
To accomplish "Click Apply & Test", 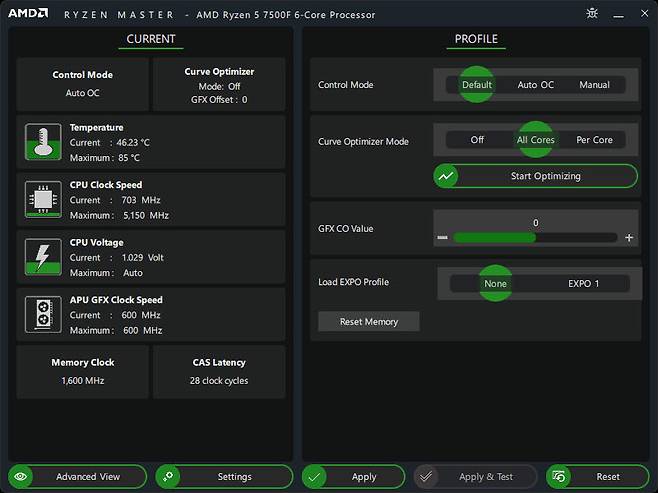I will 475,477.
